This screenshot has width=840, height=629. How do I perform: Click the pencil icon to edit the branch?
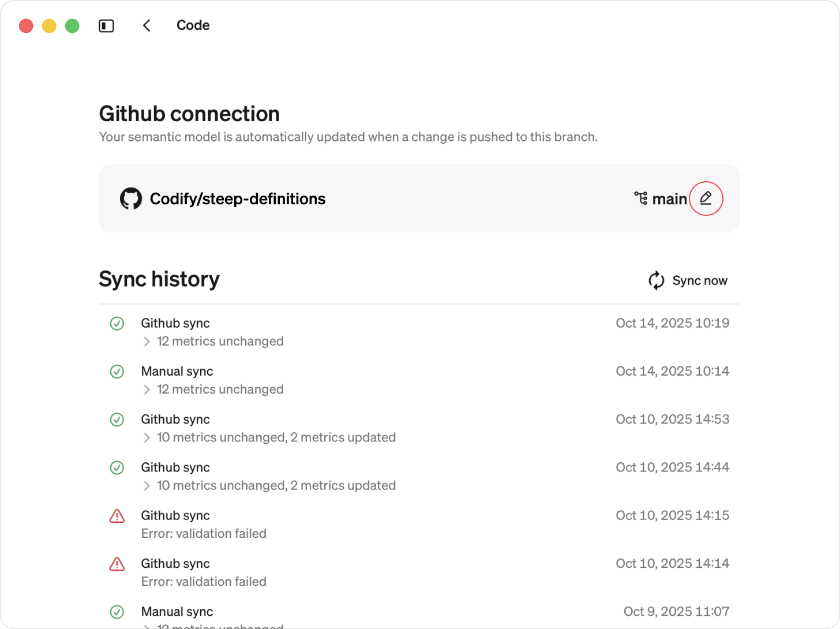pos(706,199)
